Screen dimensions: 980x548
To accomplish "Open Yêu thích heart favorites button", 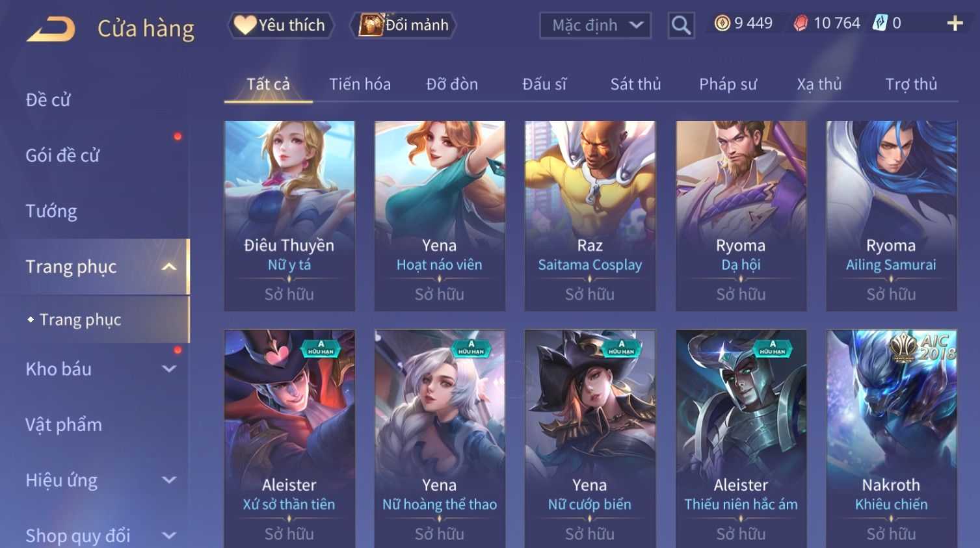I will click(280, 25).
